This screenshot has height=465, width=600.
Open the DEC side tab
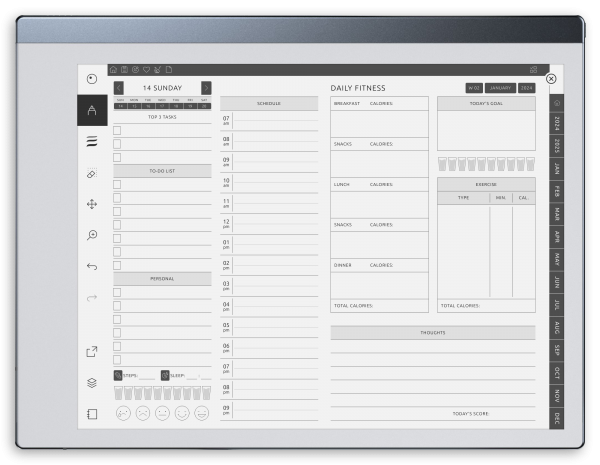(557, 418)
